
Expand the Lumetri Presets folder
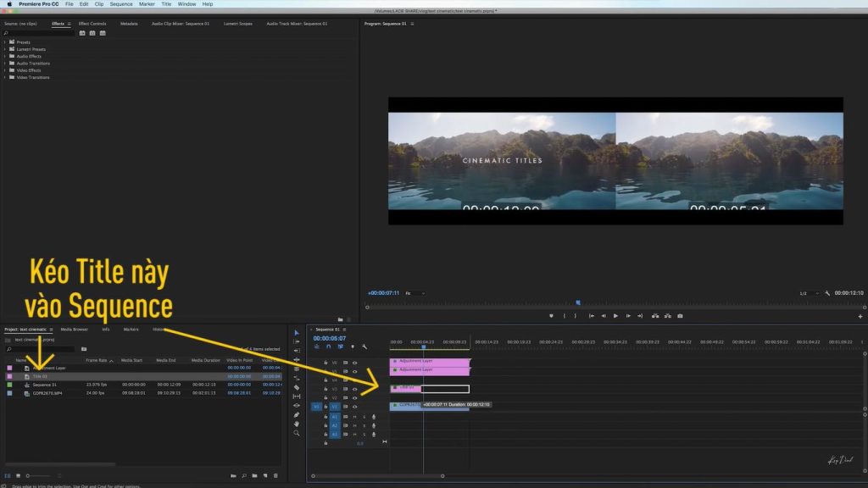click(x=5, y=50)
